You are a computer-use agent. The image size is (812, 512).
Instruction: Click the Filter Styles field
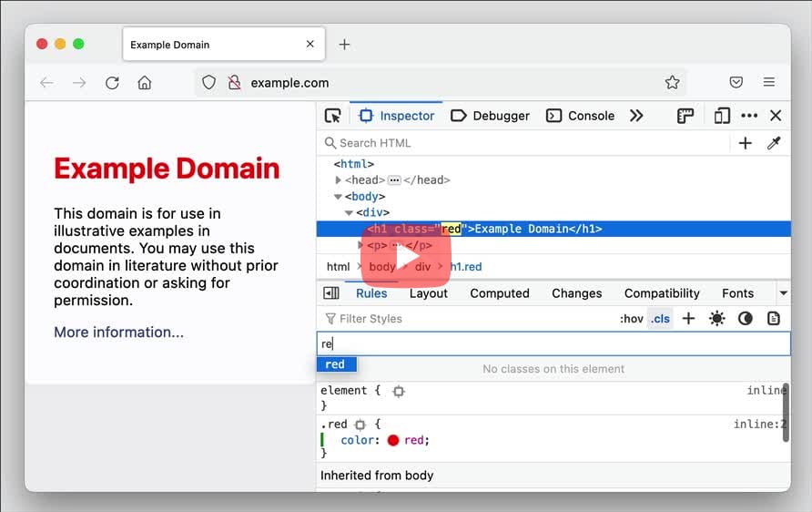coord(466,319)
